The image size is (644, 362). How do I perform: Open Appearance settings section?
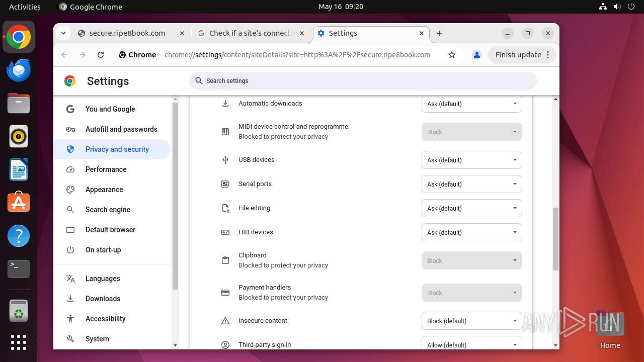coord(113,190)
